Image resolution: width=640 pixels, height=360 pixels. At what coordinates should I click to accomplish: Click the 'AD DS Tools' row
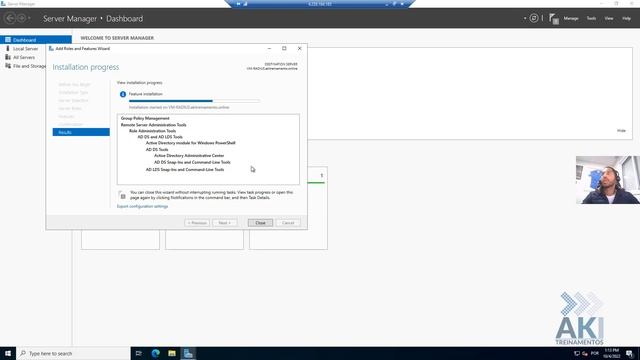157,150
